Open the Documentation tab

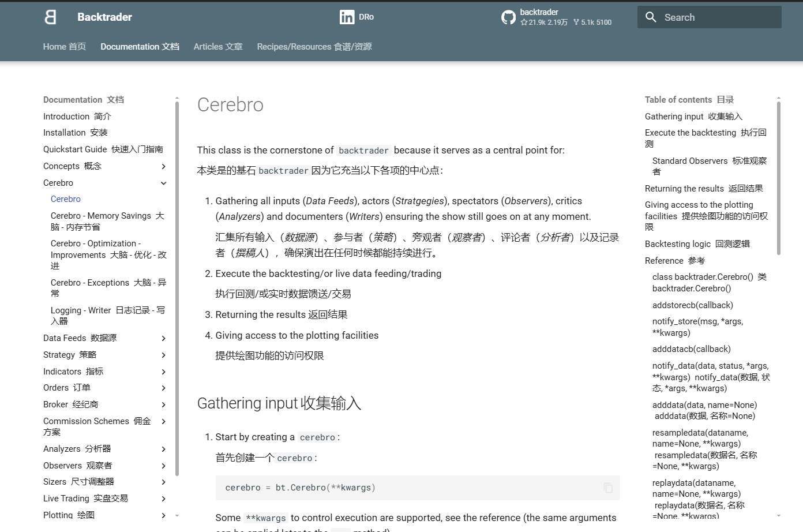pos(140,47)
